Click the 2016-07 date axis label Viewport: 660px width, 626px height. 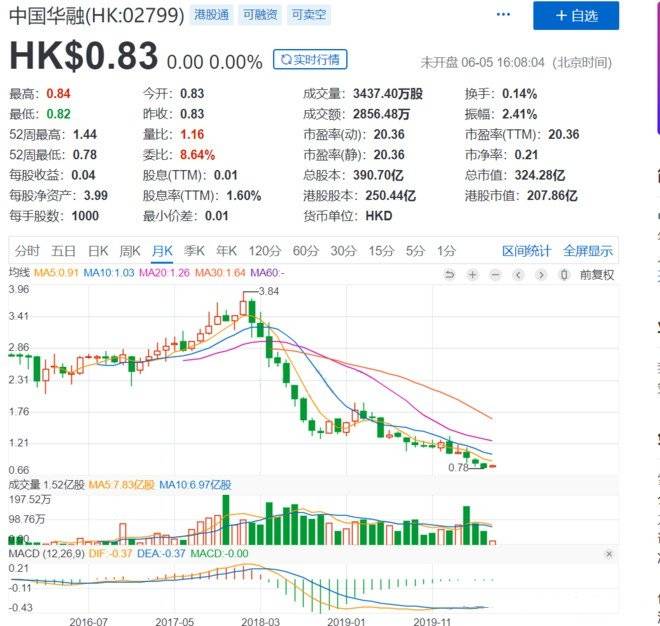(88, 621)
